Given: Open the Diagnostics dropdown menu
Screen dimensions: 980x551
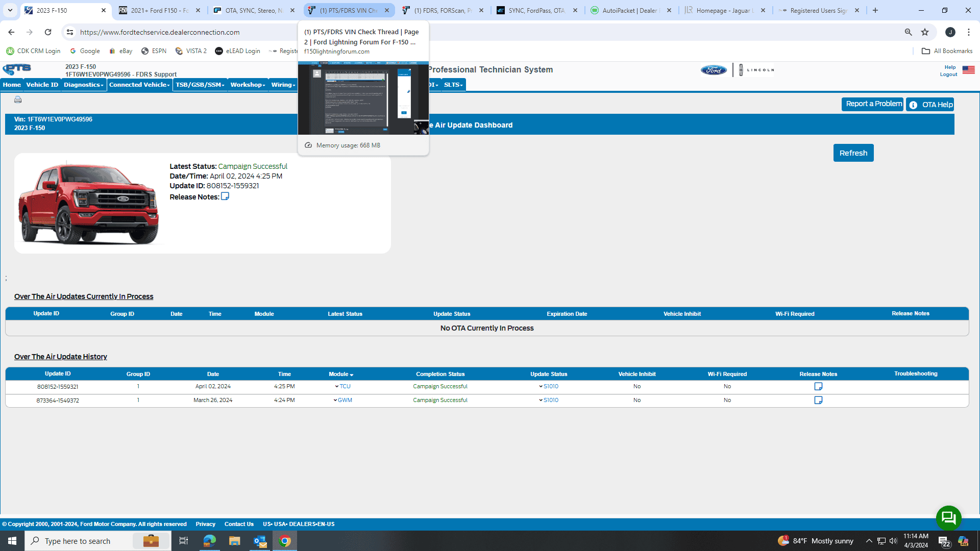Looking at the screenshot, I should pos(83,85).
